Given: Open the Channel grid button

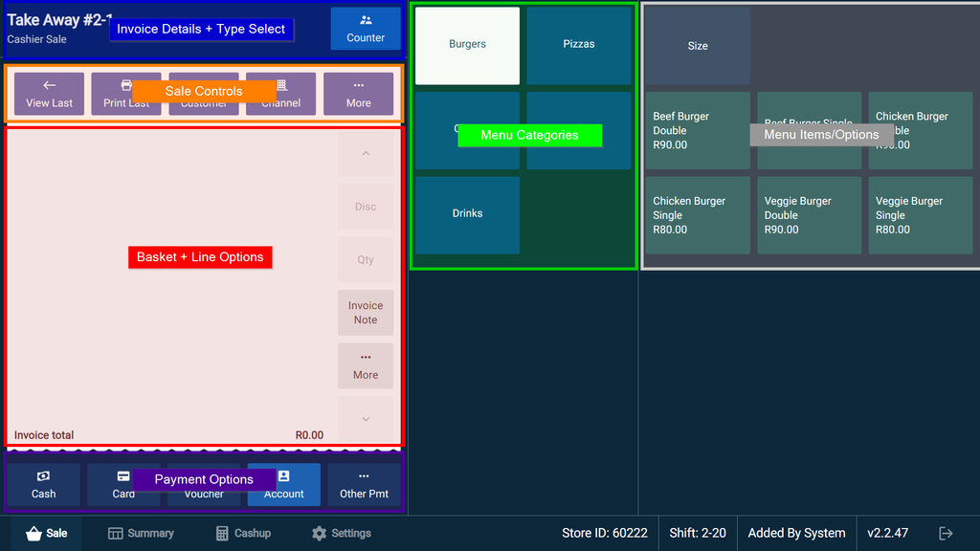Looking at the screenshot, I should 280,94.
